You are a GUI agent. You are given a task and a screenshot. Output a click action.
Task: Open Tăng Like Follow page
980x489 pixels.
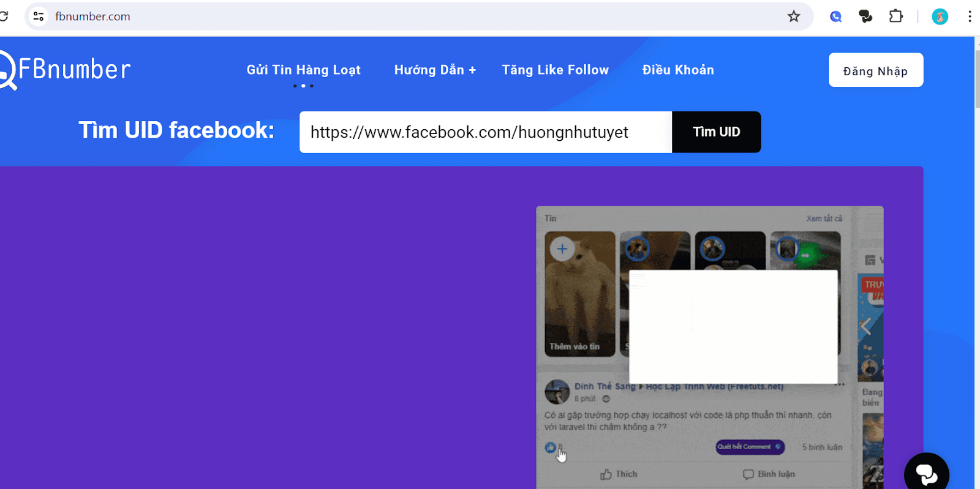pos(556,70)
